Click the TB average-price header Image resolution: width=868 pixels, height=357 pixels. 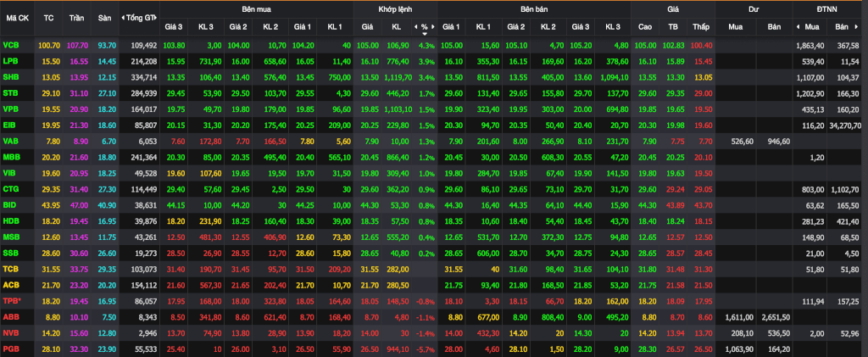tap(673, 26)
